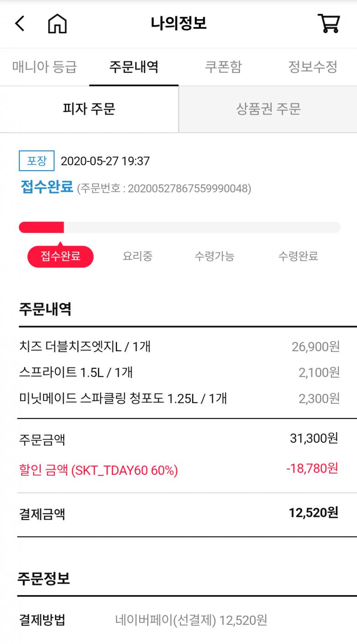Tap the 요리중 progress step

(137, 256)
